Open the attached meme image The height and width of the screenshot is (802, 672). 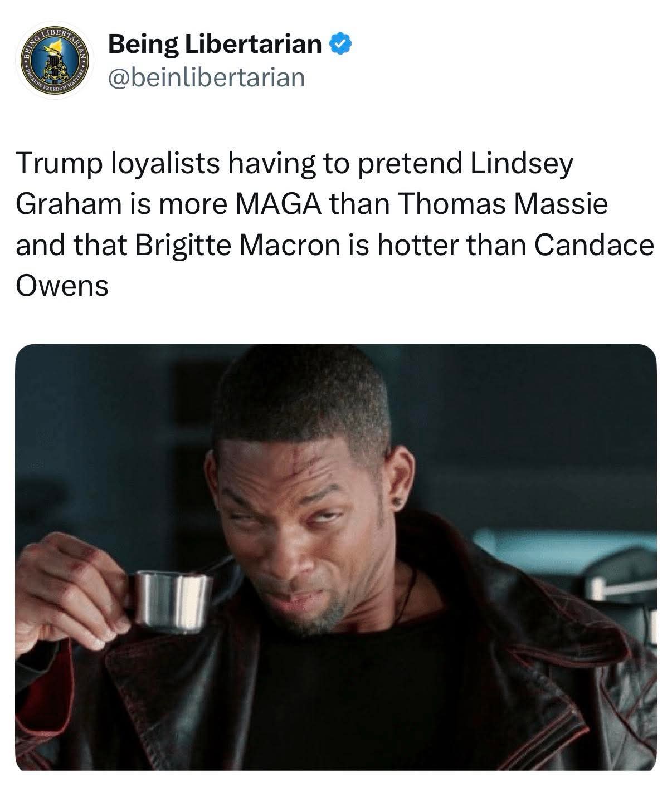point(335,557)
